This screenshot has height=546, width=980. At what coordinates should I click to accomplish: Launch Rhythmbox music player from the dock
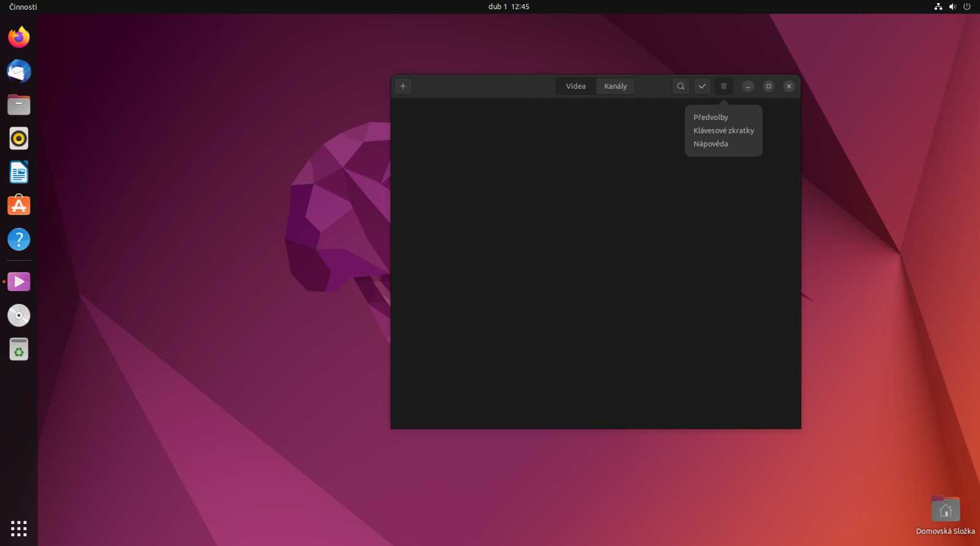(19, 138)
